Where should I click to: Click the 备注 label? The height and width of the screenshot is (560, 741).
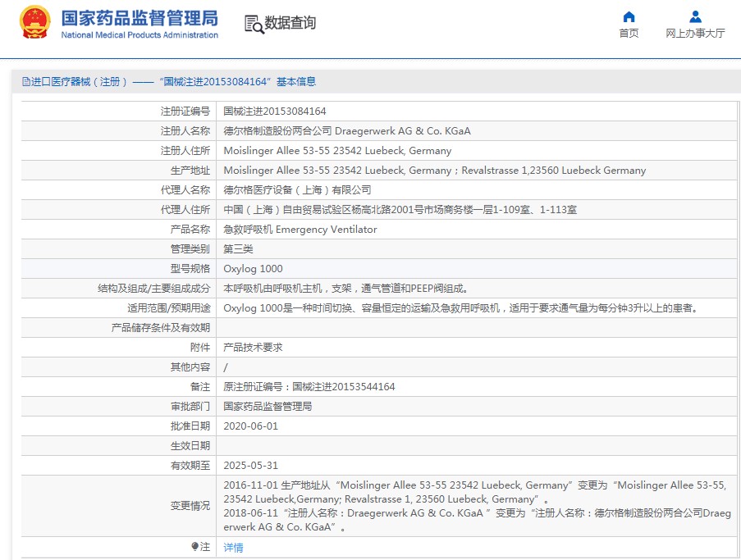click(x=200, y=387)
